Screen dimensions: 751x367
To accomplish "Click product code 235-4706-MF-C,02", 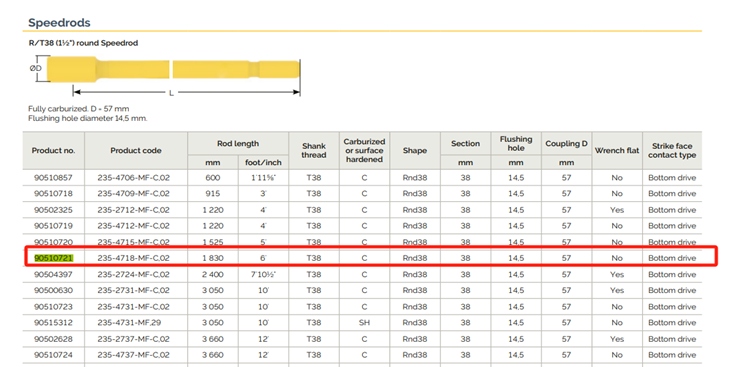I will (x=134, y=178).
